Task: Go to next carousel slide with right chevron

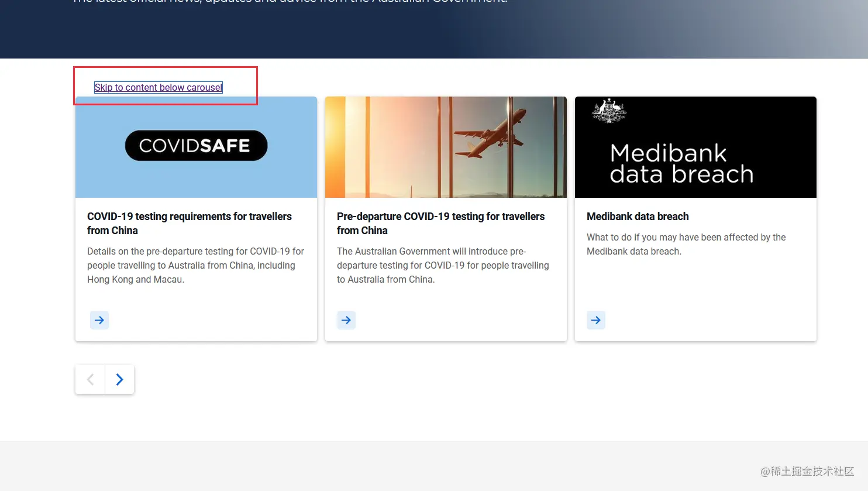Action: (x=119, y=379)
